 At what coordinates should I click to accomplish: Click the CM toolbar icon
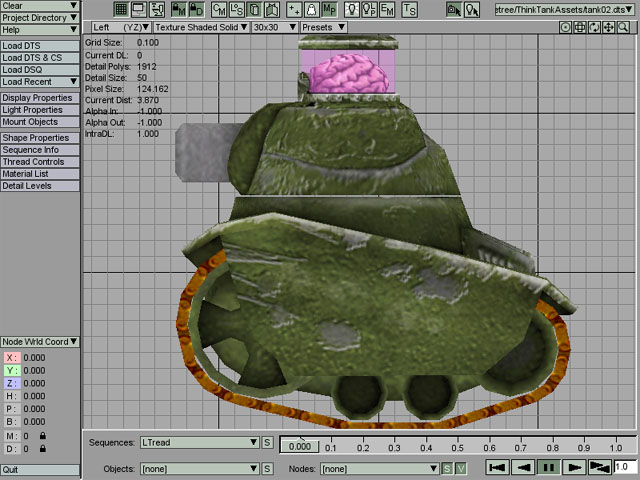[219, 9]
